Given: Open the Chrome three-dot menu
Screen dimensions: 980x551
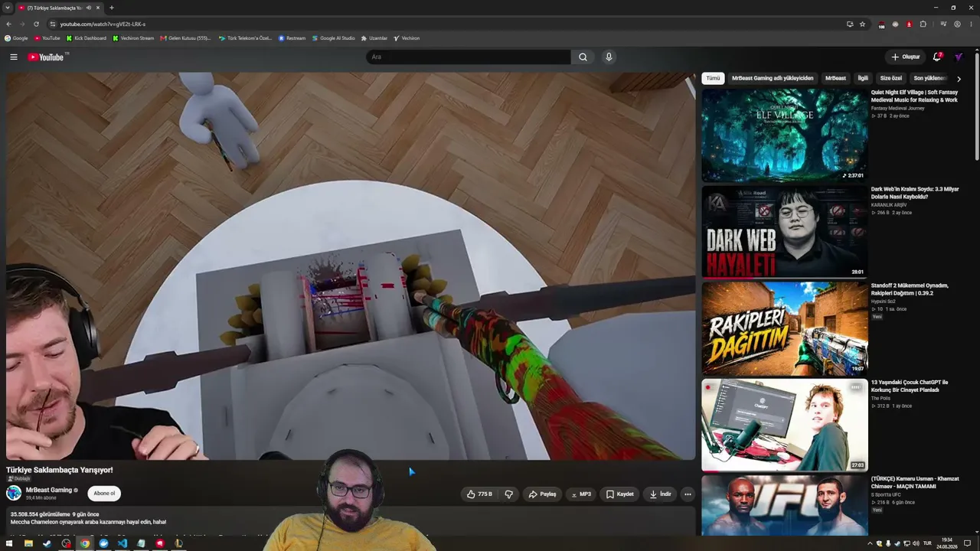Looking at the screenshot, I should pos(971,24).
